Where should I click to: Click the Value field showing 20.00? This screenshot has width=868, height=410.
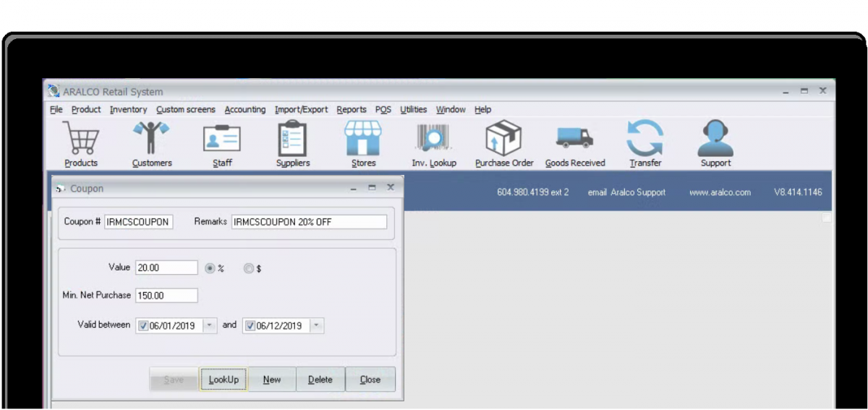(166, 268)
